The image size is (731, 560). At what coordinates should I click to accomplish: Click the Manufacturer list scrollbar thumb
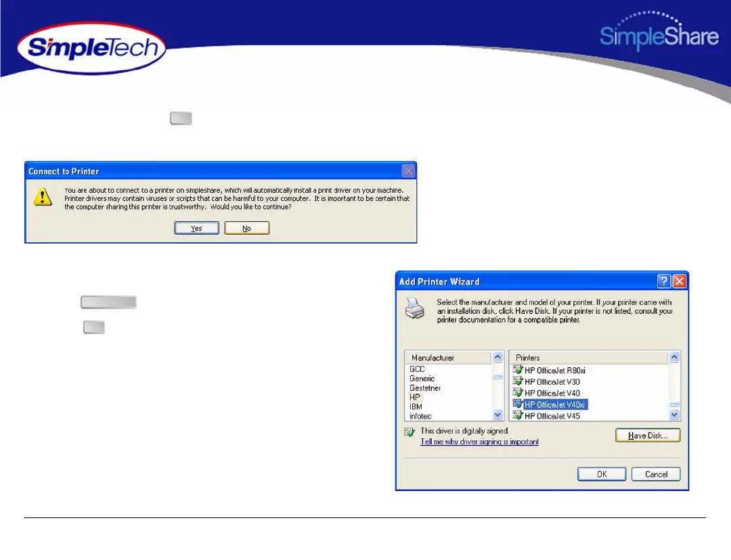pos(497,377)
